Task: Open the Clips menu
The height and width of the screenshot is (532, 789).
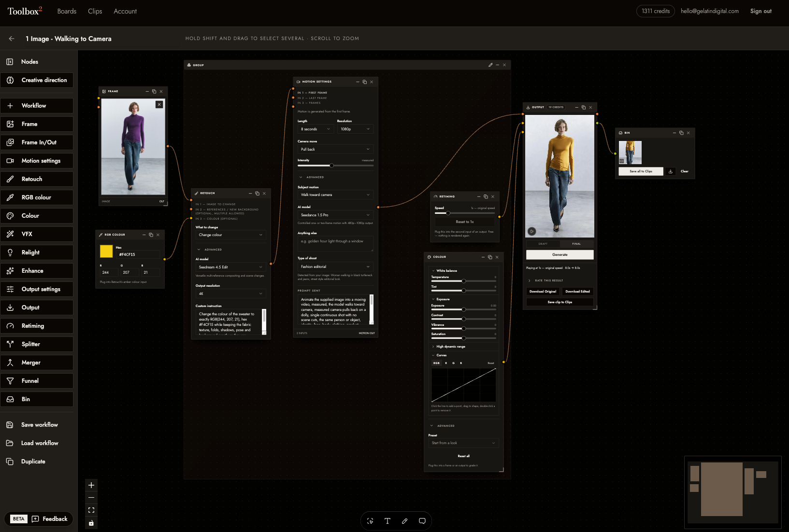Action: click(95, 11)
